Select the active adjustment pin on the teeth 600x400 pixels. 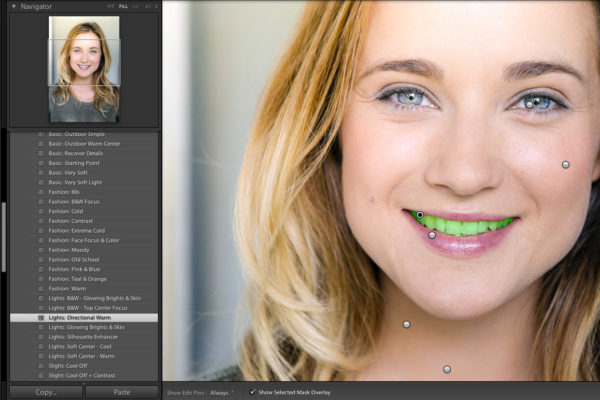click(x=420, y=215)
